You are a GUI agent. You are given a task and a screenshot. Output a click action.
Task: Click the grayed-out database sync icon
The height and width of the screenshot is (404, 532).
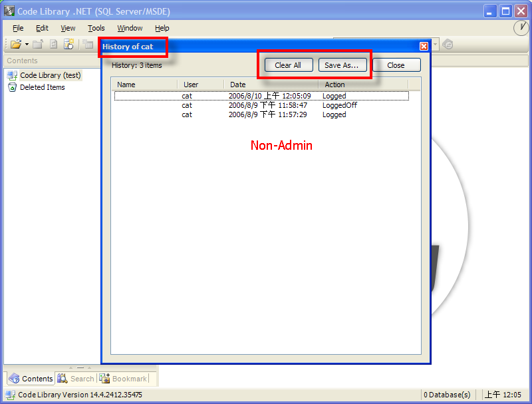pos(448,45)
